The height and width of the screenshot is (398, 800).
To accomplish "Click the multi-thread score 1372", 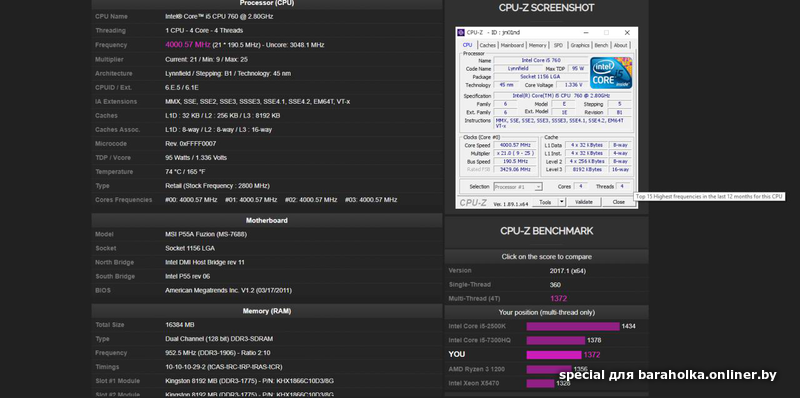I will click(558, 298).
